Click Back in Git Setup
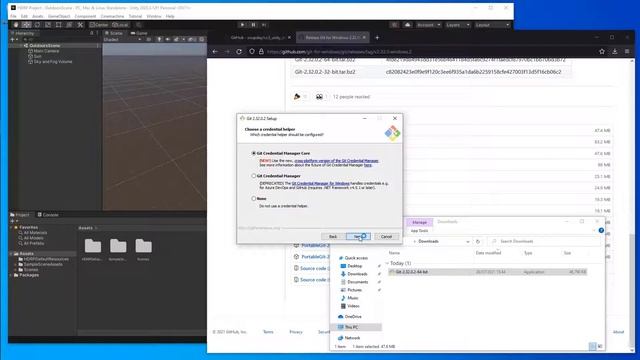This screenshot has width=640, height=360. 333,236
